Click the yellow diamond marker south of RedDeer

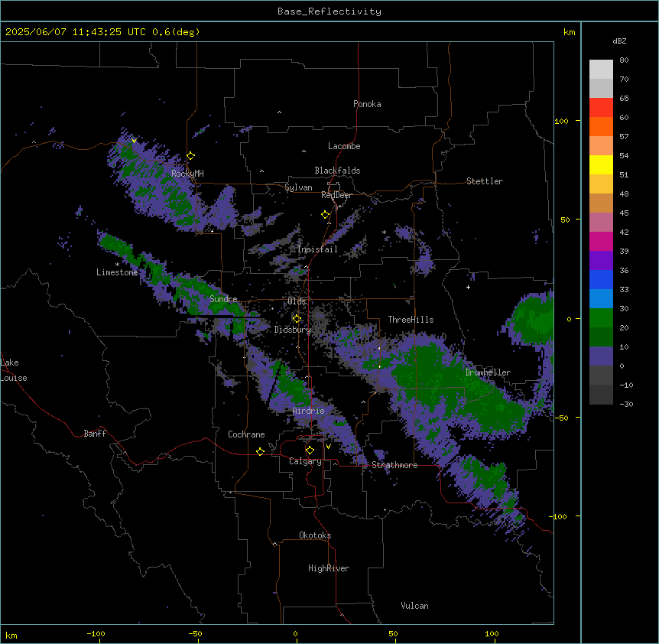(x=326, y=215)
